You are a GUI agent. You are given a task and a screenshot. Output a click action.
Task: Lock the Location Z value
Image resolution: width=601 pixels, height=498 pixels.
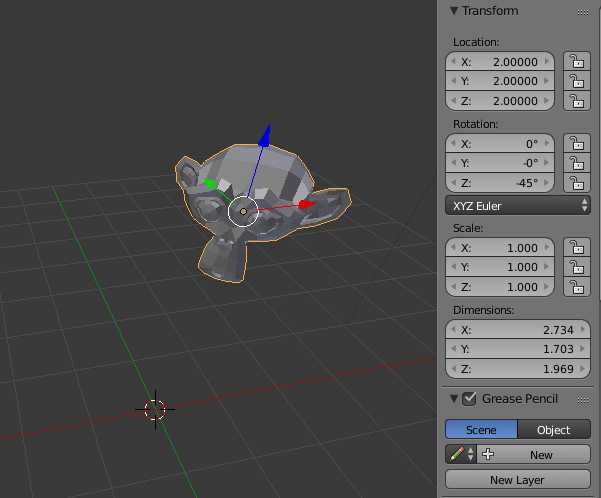[577, 101]
